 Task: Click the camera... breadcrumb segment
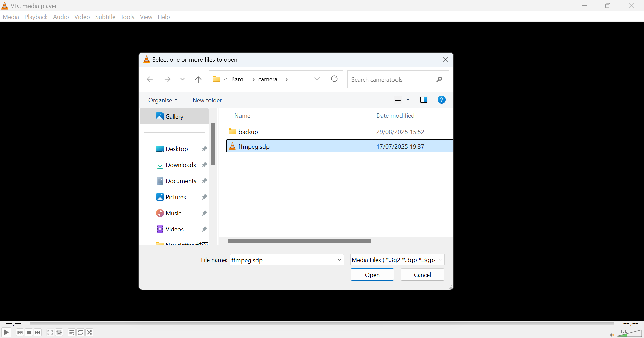tap(270, 79)
